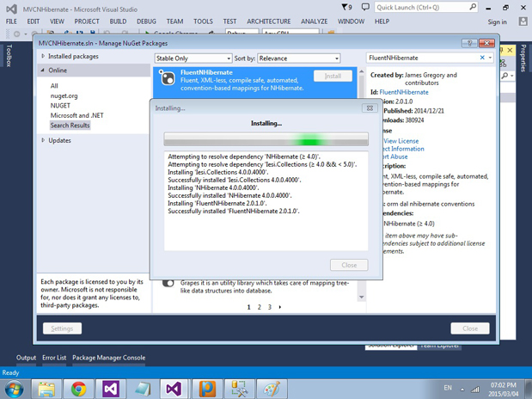Viewport: 532px width, 399px height.
Task: Switch to the Error List tab
Action: click(x=54, y=358)
